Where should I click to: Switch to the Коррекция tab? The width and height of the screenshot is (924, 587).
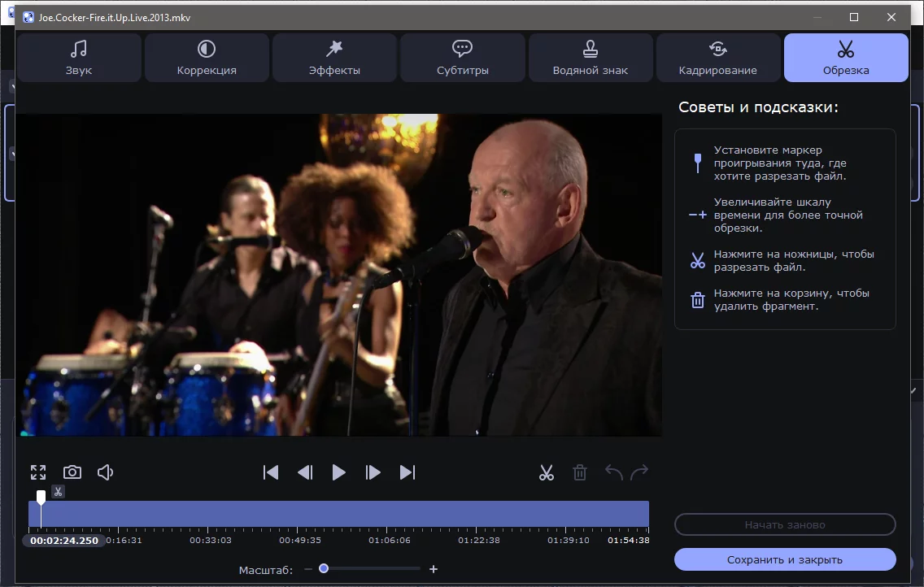pyautogui.click(x=207, y=58)
